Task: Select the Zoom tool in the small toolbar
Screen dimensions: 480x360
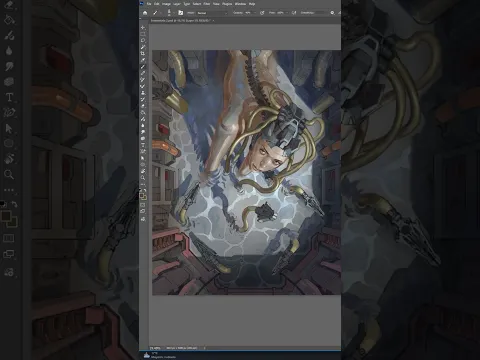Action: tap(143, 178)
